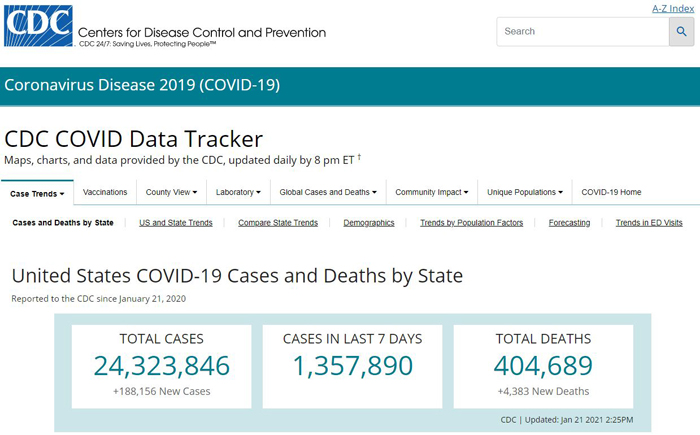The height and width of the screenshot is (435, 700).
Task: Click the CDC logo
Action: (x=38, y=26)
